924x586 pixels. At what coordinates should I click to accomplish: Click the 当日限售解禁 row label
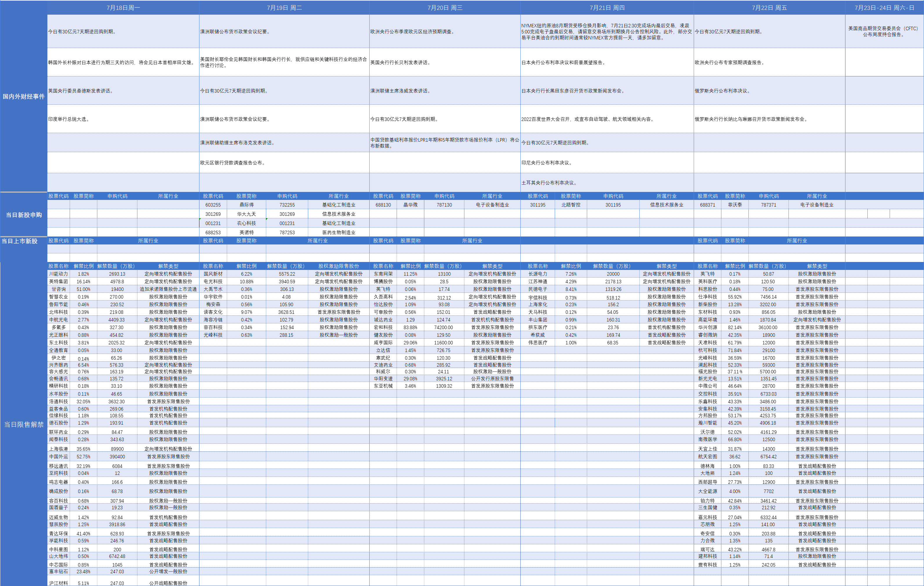(24, 424)
